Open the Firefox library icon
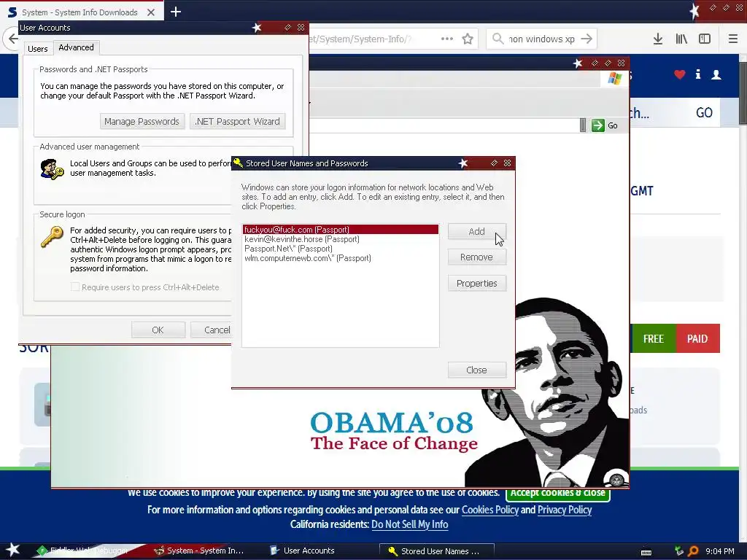The height and width of the screenshot is (560, 747). [x=681, y=39]
